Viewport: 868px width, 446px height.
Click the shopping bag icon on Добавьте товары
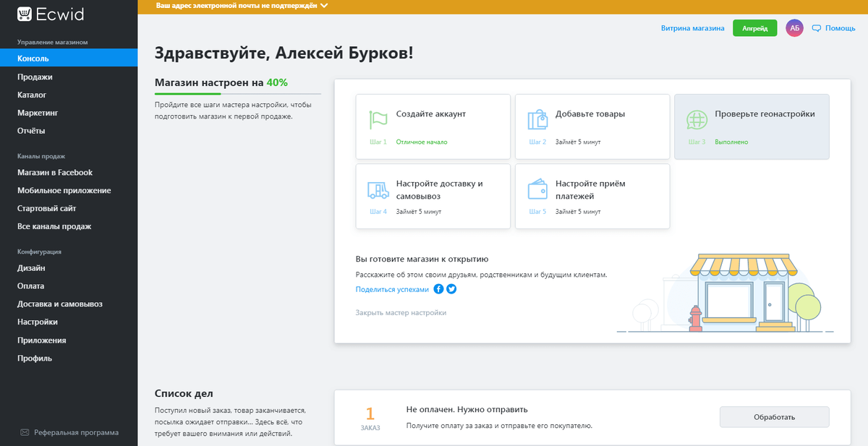point(537,119)
